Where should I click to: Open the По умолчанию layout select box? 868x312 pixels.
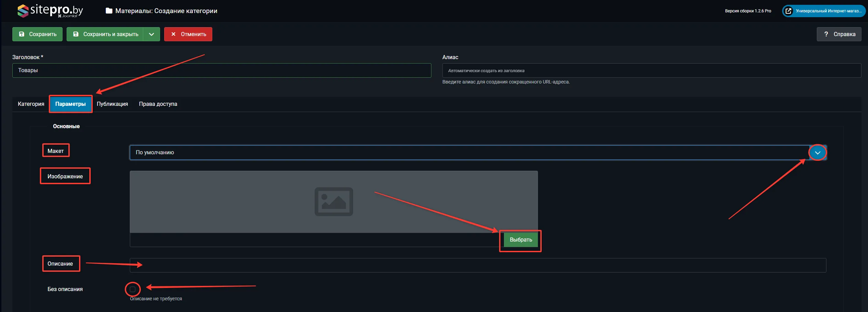pyautogui.click(x=467, y=153)
